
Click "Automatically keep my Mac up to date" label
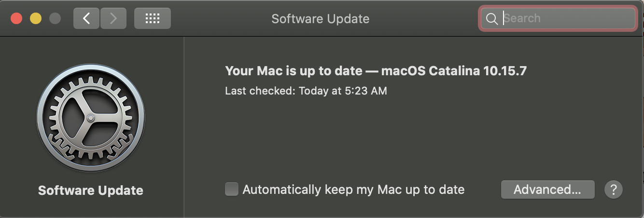click(353, 190)
